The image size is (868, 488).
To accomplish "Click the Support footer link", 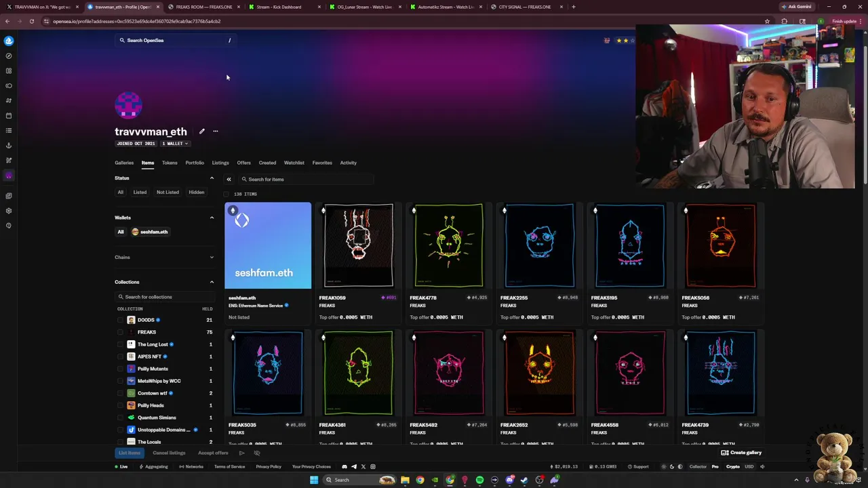I will [x=637, y=466].
